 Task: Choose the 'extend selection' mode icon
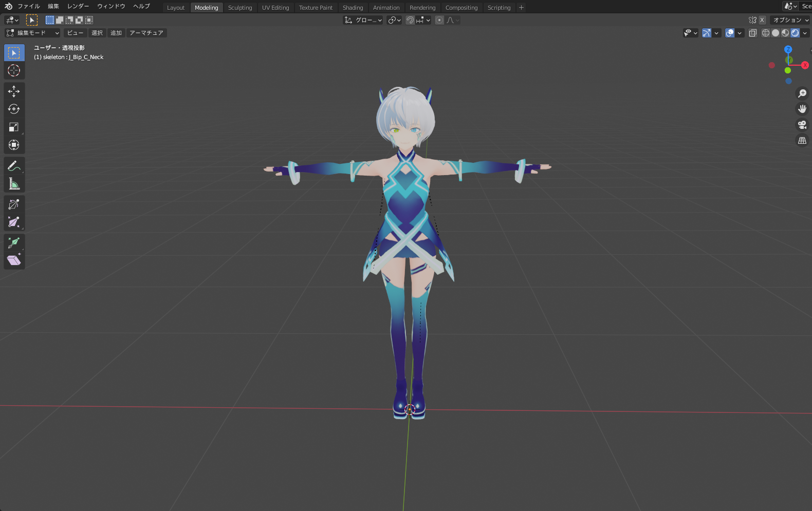pyautogui.click(x=60, y=20)
